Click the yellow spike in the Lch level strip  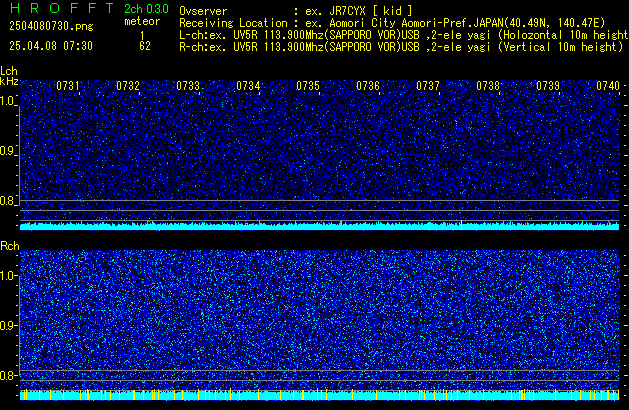click(x=461, y=225)
